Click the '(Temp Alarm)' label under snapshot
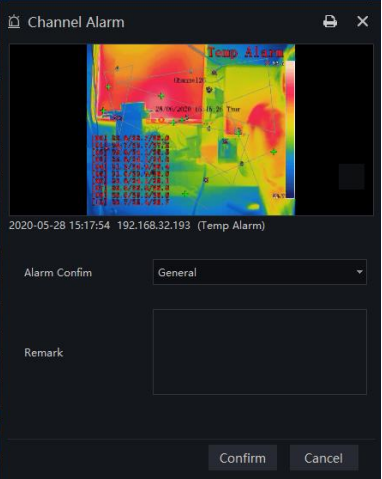 coord(231,226)
